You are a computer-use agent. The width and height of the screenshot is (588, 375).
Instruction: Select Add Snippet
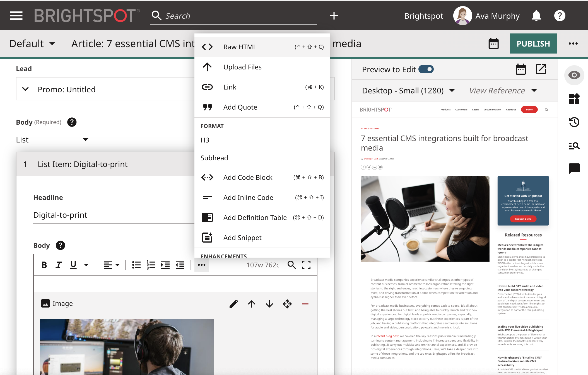262,238
